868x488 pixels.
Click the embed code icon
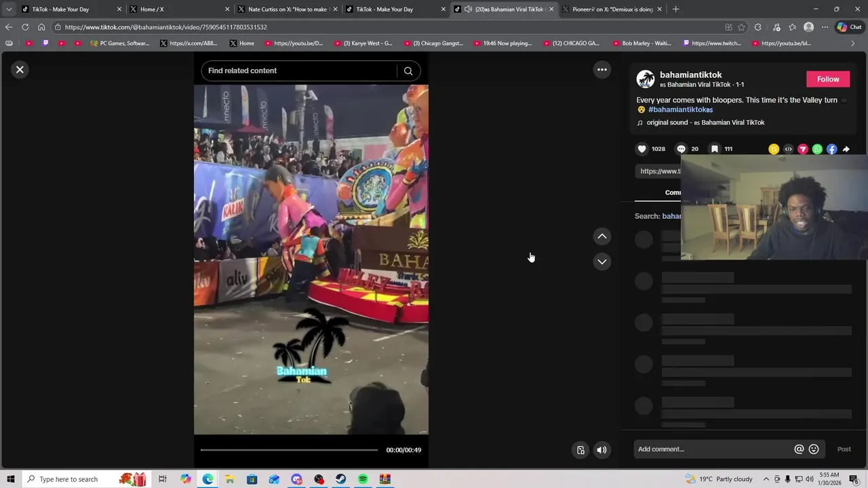pyautogui.click(x=788, y=149)
